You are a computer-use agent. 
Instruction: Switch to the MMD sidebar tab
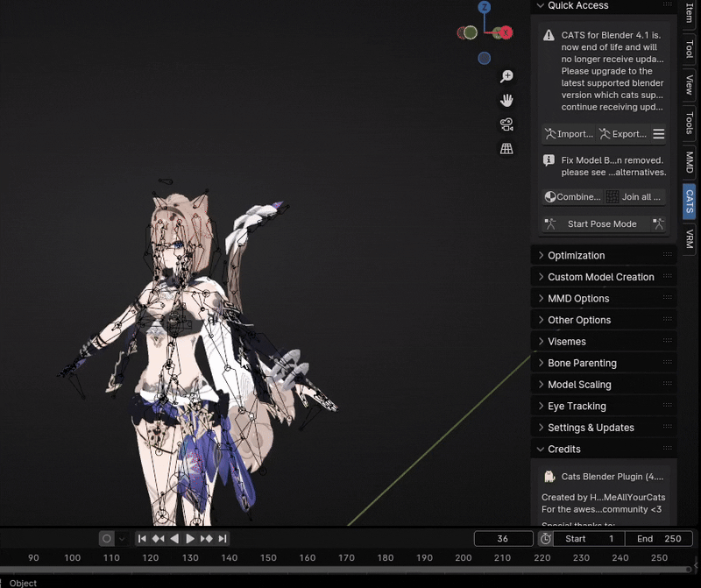690,162
